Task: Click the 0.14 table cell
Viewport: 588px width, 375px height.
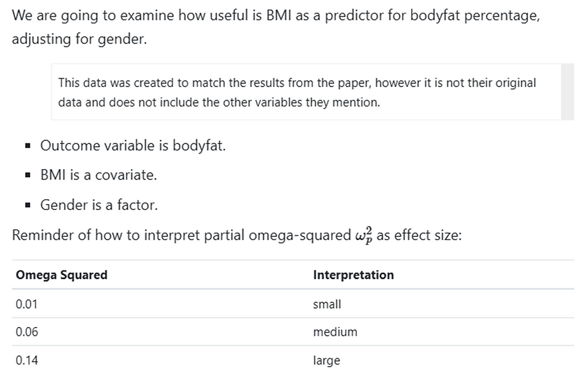Action: pyautogui.click(x=27, y=361)
